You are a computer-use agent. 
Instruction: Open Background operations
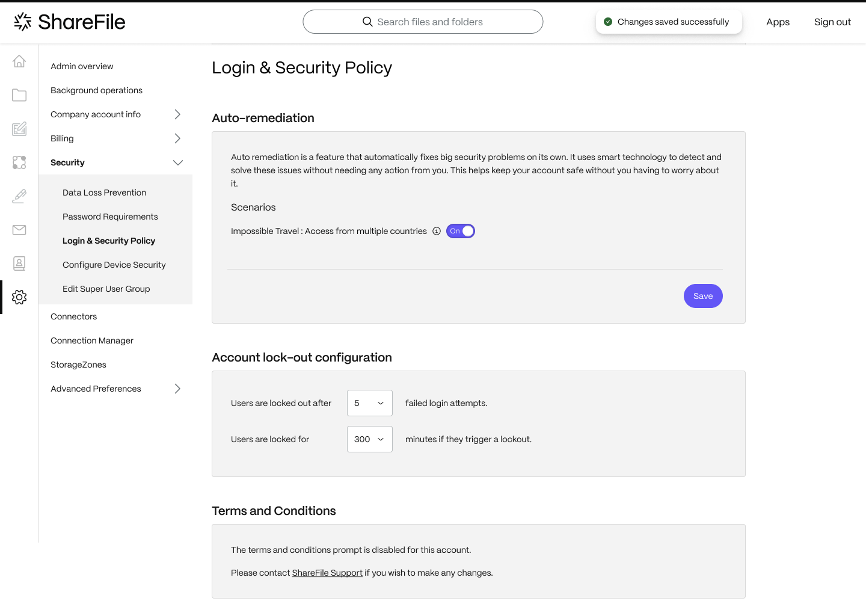(x=96, y=90)
